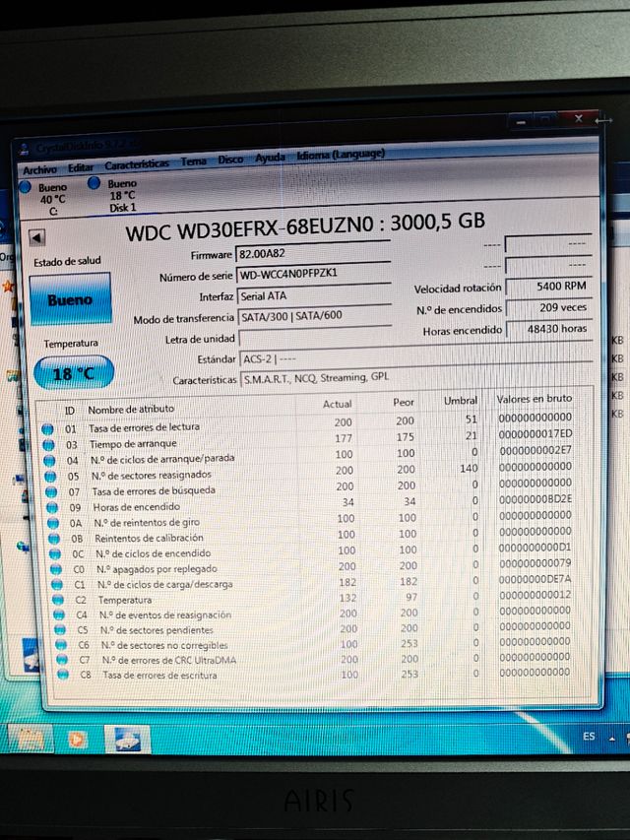
Task: Open the Tema menu
Action: point(193,162)
